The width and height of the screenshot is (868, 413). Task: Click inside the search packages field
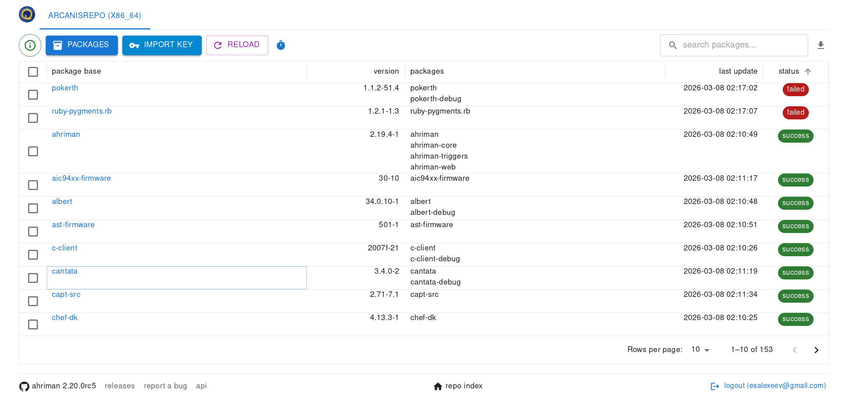point(733,45)
